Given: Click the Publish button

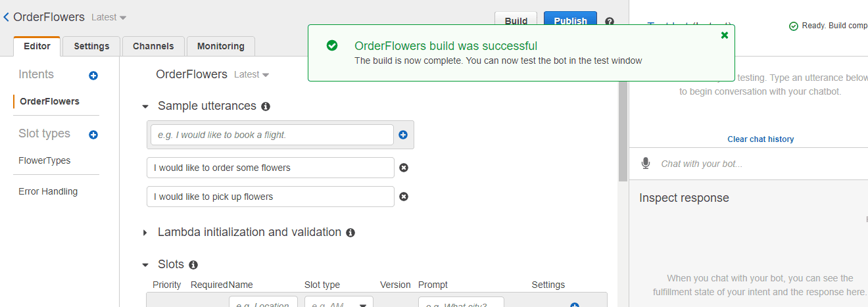Looking at the screenshot, I should point(570,21).
